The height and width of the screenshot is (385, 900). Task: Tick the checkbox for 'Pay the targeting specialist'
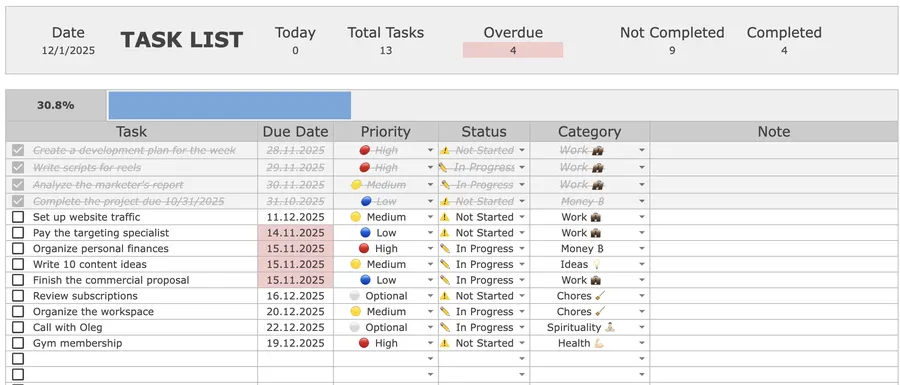[x=18, y=233]
